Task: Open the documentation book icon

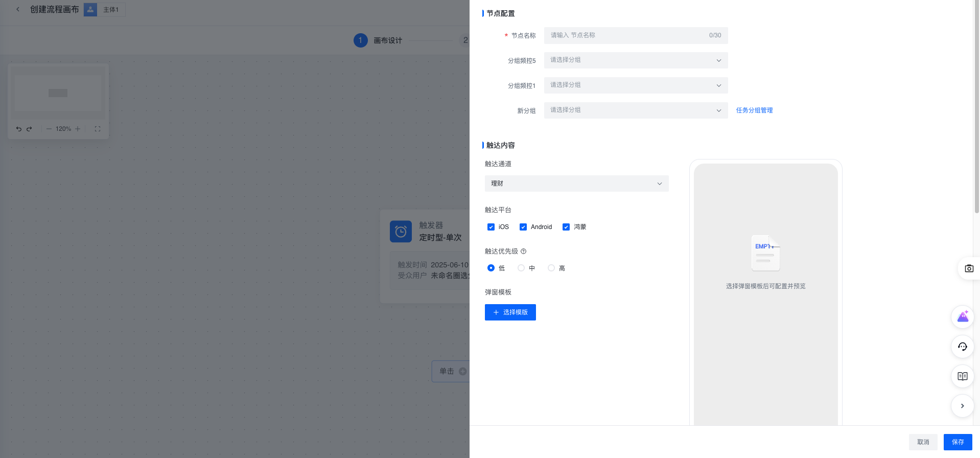Action: click(x=963, y=376)
